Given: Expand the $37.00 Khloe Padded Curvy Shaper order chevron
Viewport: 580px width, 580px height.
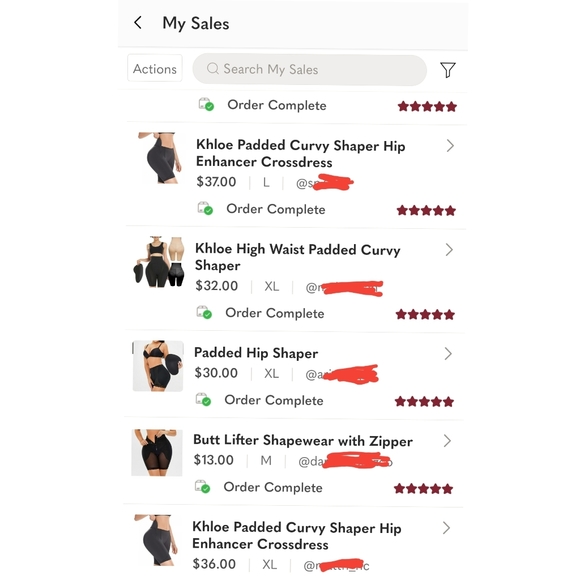Looking at the screenshot, I should pyautogui.click(x=450, y=146).
